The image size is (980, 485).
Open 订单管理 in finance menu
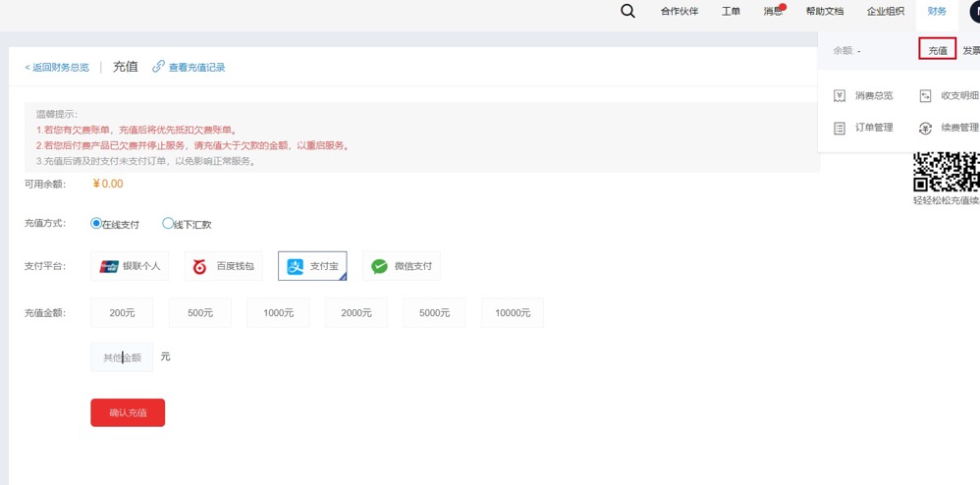tap(874, 128)
